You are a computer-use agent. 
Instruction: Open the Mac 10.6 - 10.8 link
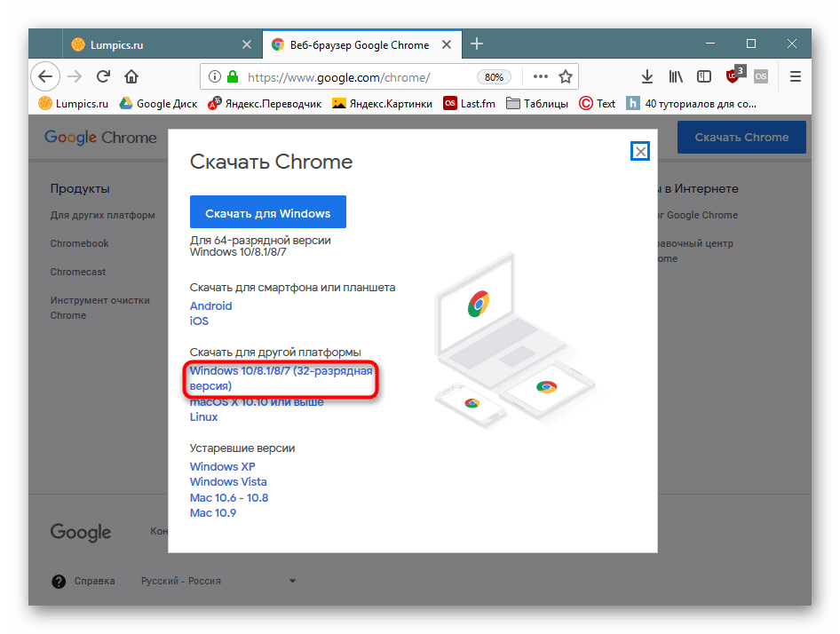tap(229, 497)
